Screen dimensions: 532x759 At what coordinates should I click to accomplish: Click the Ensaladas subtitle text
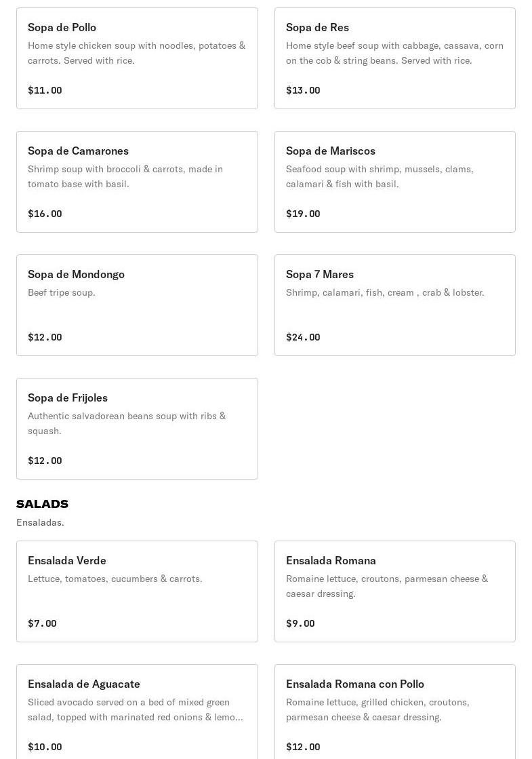[x=40, y=522]
